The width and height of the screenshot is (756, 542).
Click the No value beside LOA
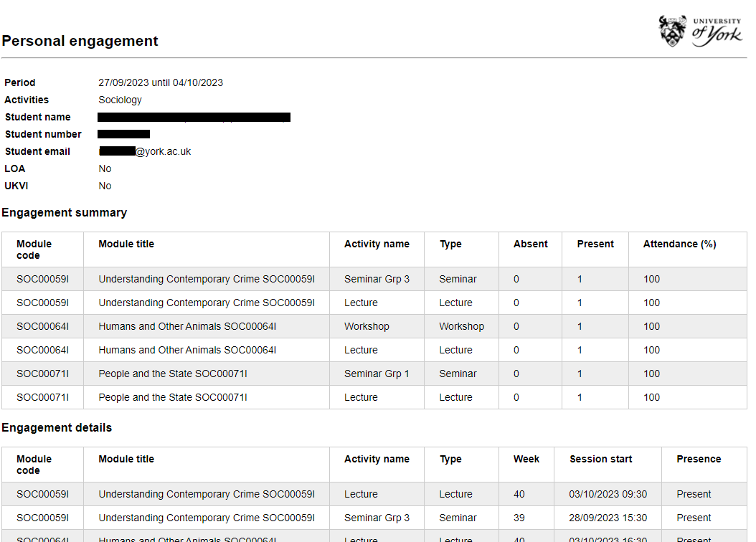pyautogui.click(x=105, y=168)
